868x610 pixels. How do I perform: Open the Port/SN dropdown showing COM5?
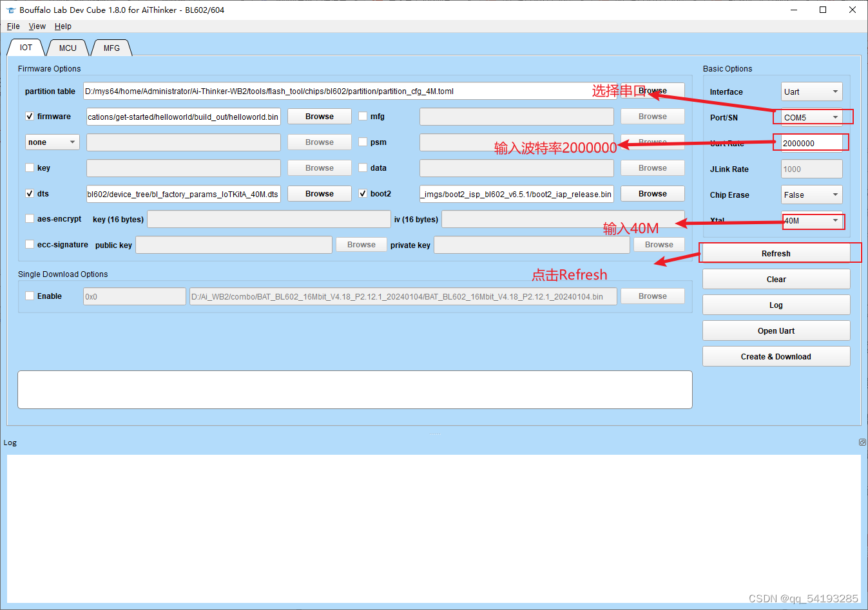pos(812,118)
